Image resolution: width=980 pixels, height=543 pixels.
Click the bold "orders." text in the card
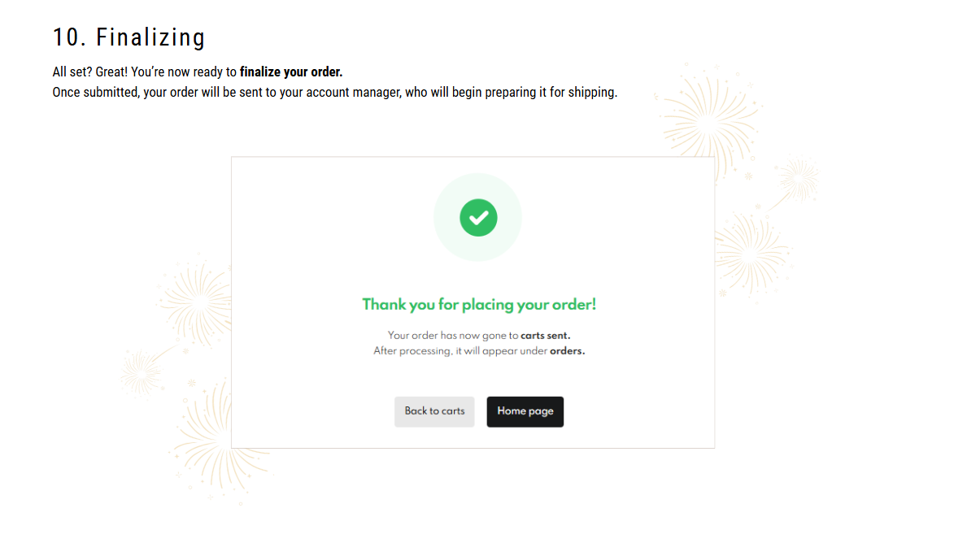[567, 351]
